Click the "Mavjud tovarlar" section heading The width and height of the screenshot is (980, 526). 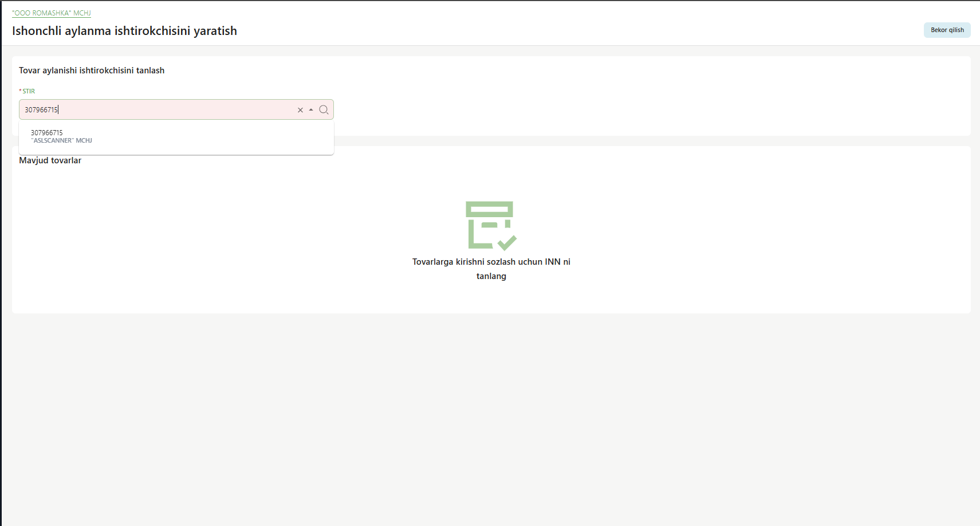click(x=50, y=160)
